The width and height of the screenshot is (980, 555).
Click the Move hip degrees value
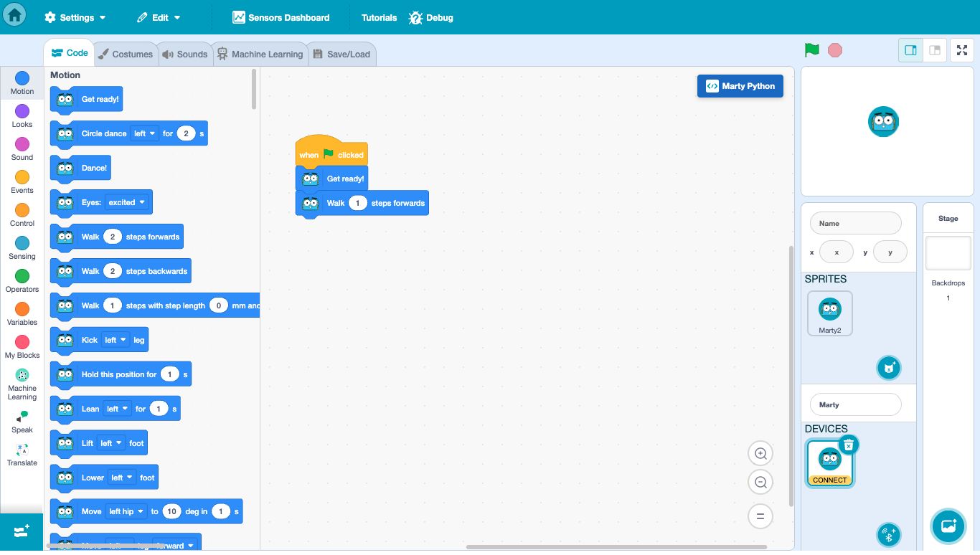[x=171, y=511]
